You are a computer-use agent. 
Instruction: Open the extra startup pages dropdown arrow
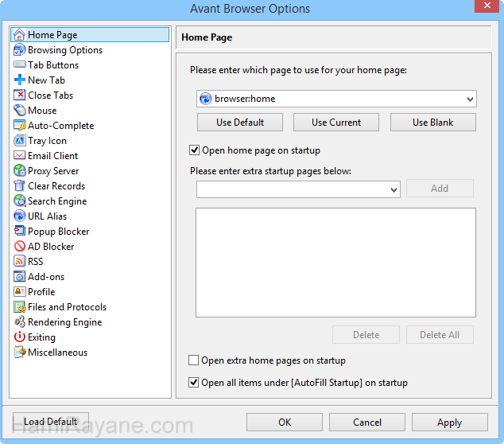(x=394, y=189)
